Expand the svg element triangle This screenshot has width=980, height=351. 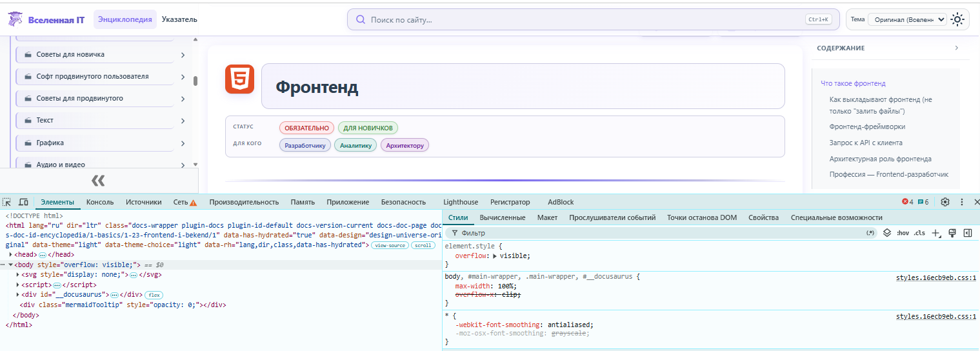18,275
